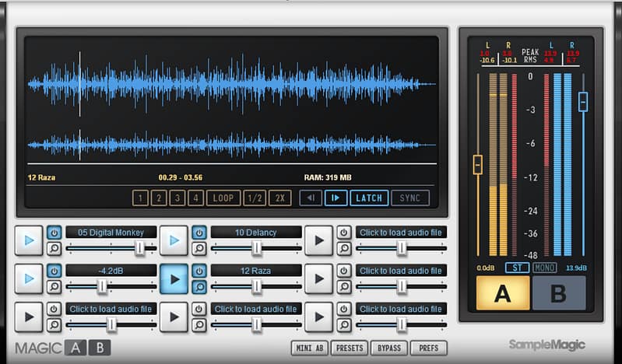Adjust the 12 Raza slot volume slider
Screen dimensions: 622x364
point(257,286)
